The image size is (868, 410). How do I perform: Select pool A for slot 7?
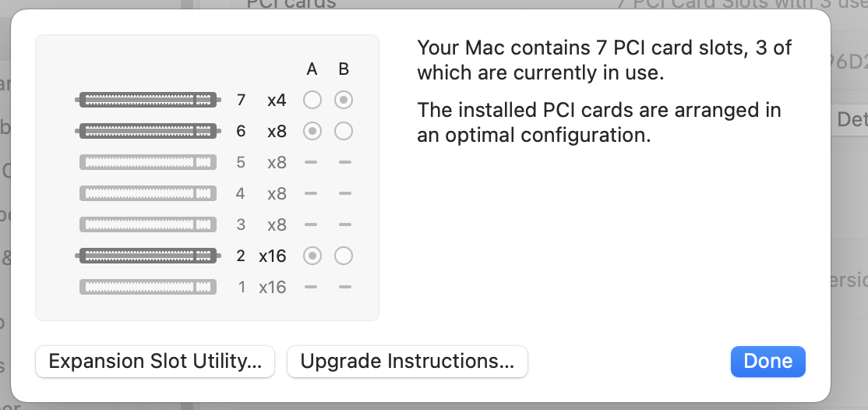(312, 100)
